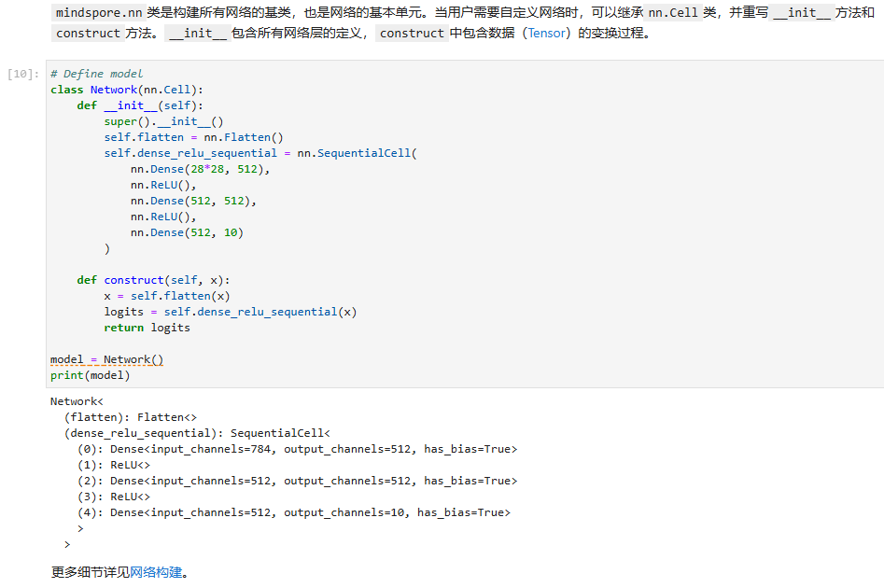Click inline code 'nn.Cell' in paragraph
884x588 pixels.
click(x=673, y=12)
